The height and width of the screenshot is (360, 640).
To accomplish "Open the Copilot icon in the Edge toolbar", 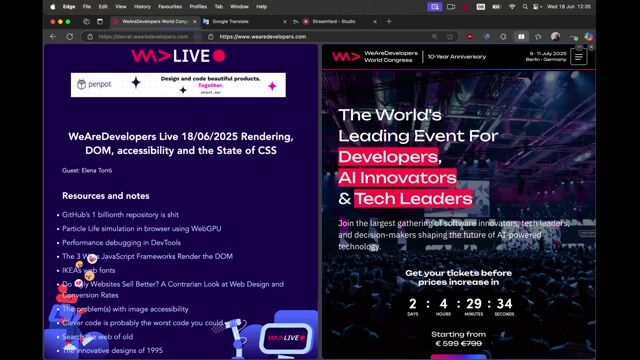I will pos(588,36).
